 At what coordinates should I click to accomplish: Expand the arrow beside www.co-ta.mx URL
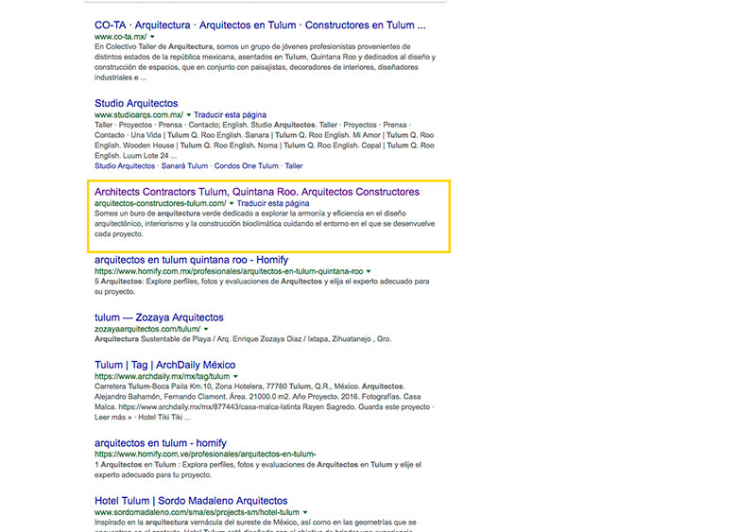click(152, 37)
